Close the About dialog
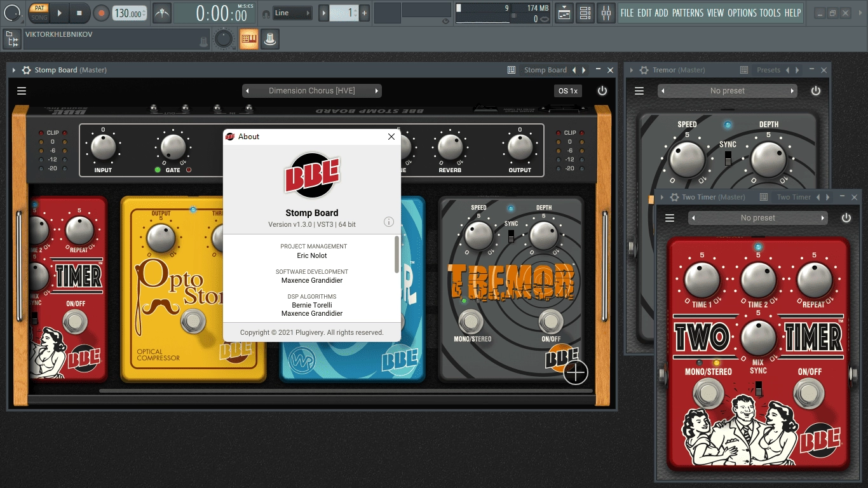Screen dimensions: 868x488 tap(391, 137)
